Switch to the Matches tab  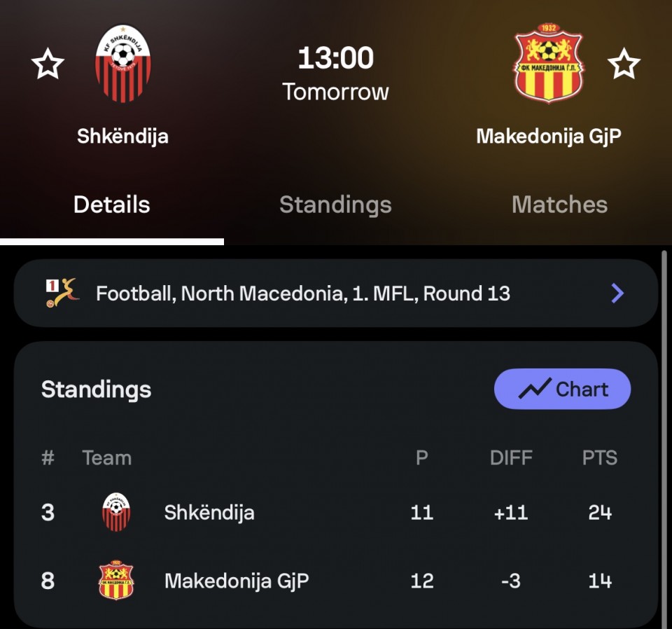point(559,205)
